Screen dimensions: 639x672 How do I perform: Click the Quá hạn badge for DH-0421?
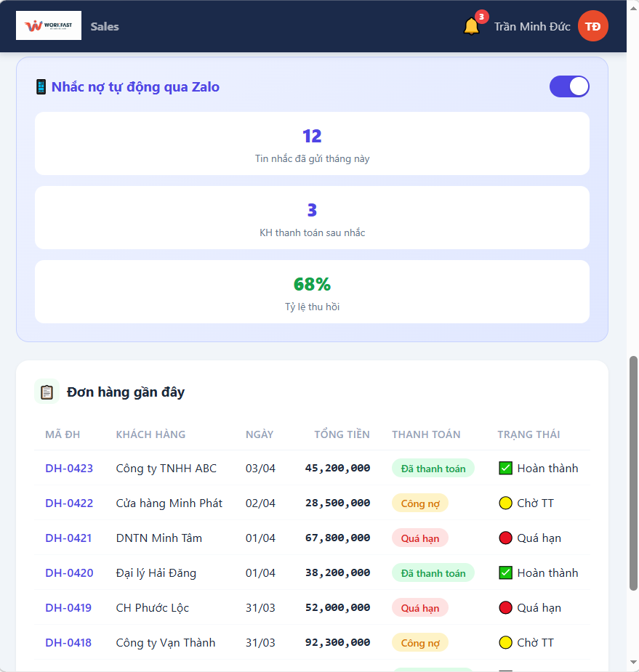click(x=420, y=538)
